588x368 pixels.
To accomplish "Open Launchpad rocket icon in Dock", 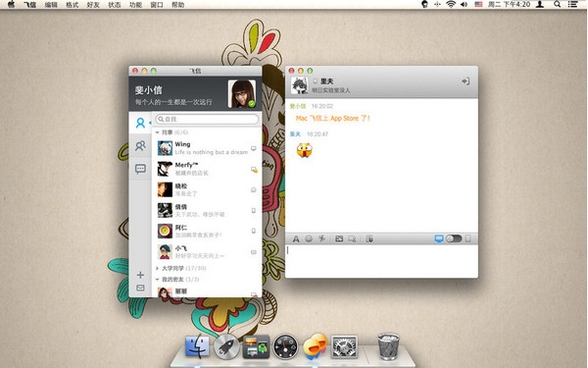I will 226,346.
